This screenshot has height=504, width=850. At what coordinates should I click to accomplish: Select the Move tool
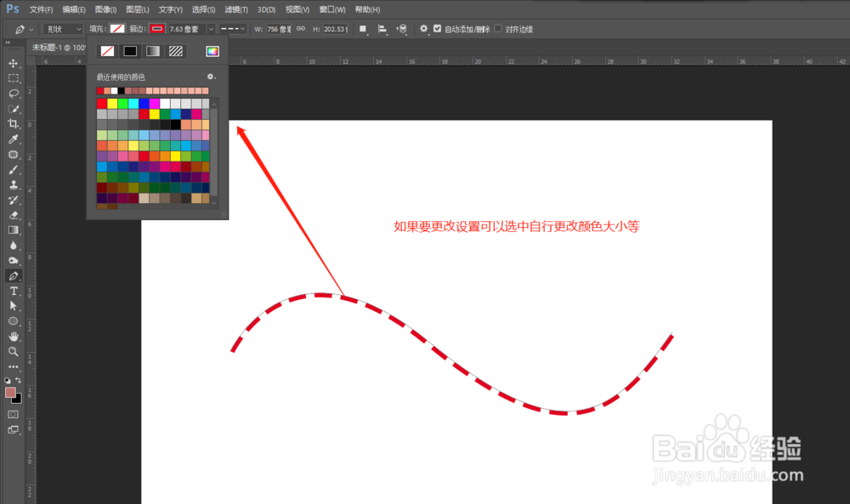pyautogui.click(x=14, y=63)
